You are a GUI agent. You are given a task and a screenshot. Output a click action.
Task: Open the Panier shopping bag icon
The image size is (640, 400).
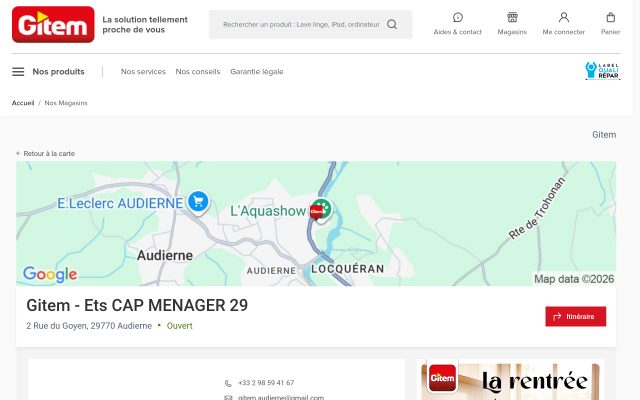coord(611,17)
